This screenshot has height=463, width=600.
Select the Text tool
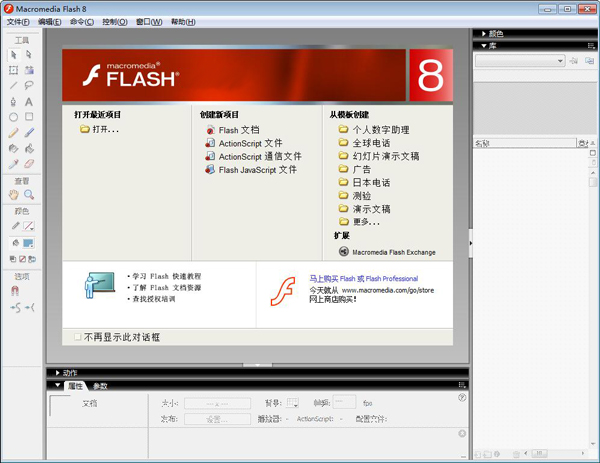[x=29, y=101]
